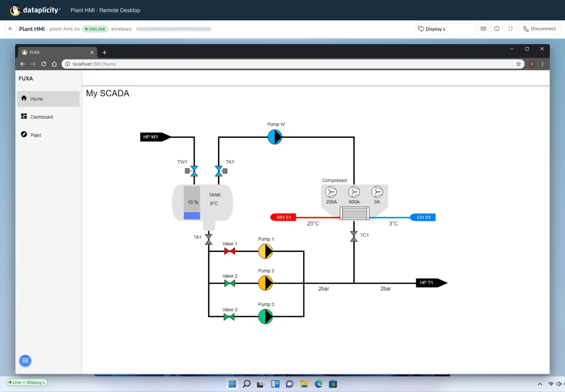Click the TC1 valve symbol

pos(354,236)
